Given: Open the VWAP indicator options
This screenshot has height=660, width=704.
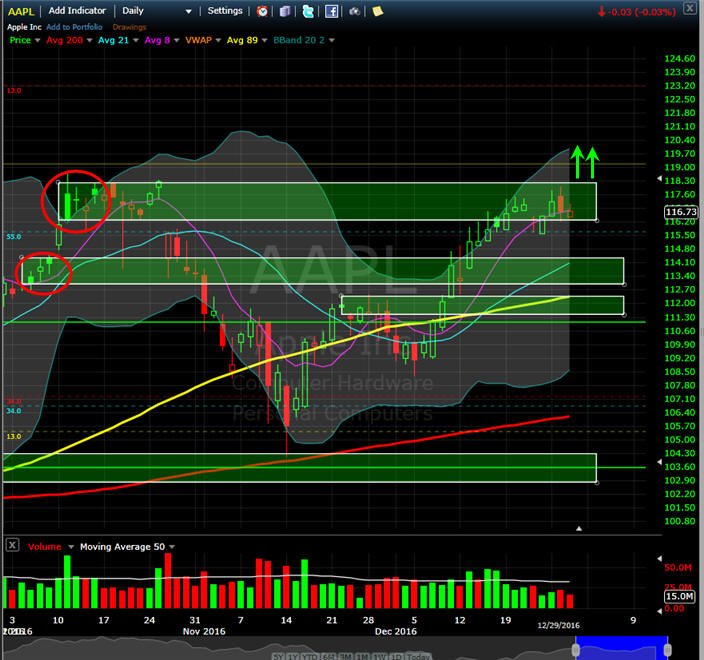Looking at the screenshot, I should point(218,40).
